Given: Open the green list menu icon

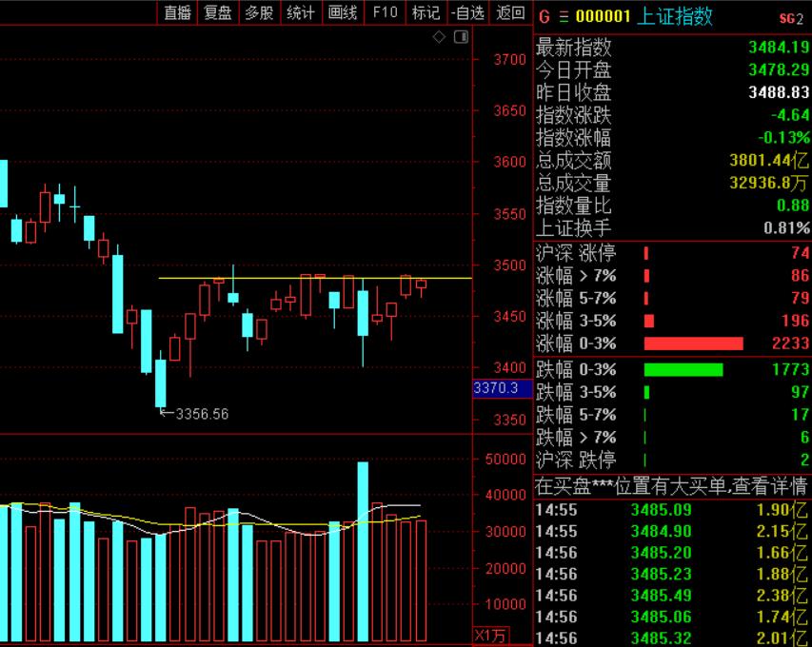Looking at the screenshot, I should (x=564, y=17).
